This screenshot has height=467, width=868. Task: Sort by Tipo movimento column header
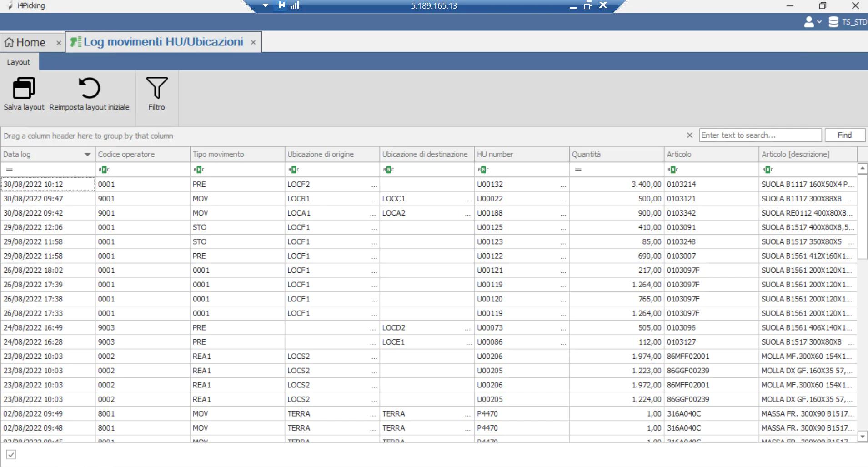pos(237,154)
